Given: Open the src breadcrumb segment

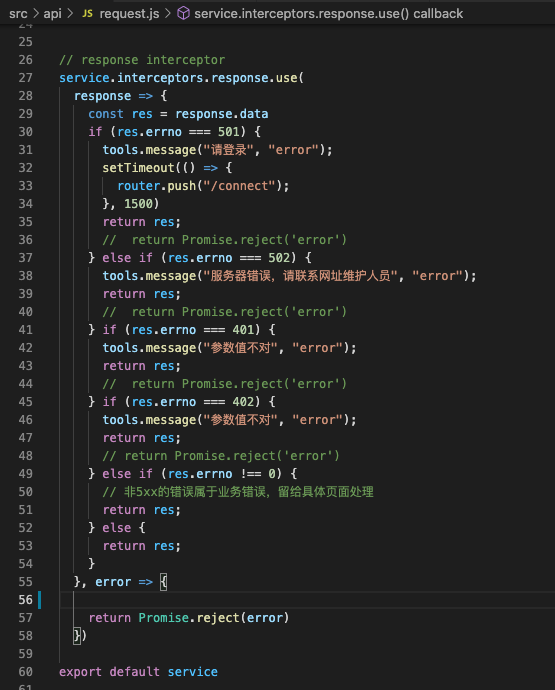Looking at the screenshot, I should coord(18,14).
